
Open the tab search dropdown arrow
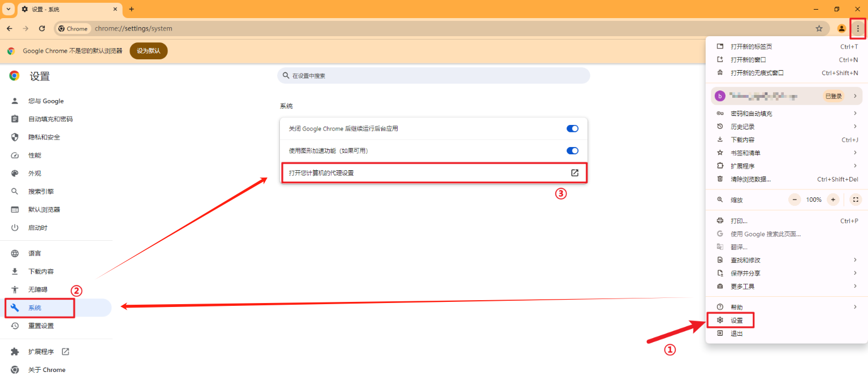[x=8, y=9]
